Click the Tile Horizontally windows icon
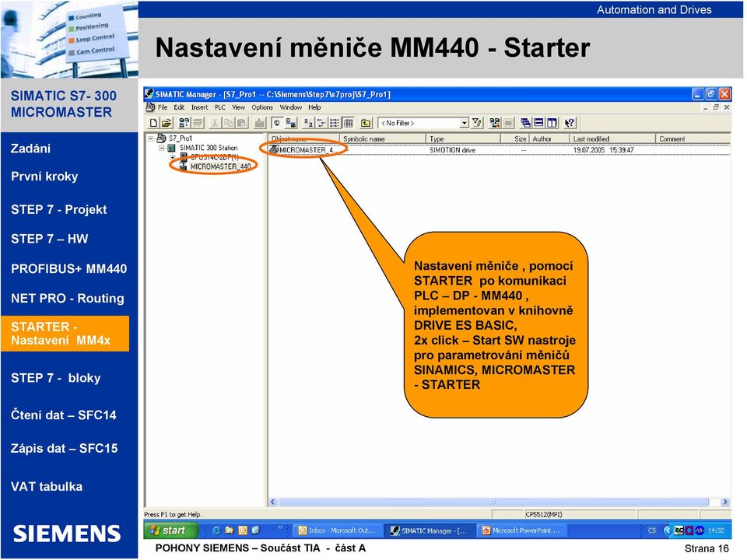The height and width of the screenshot is (560, 747). click(x=538, y=124)
